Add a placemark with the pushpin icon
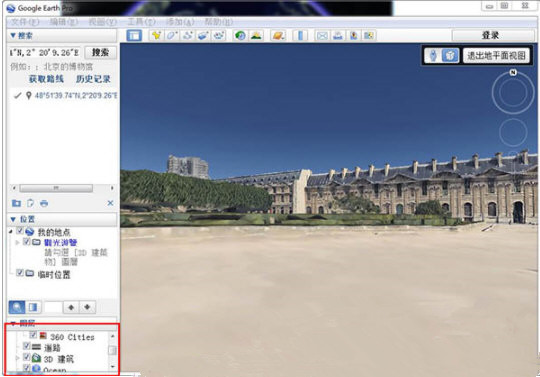The width and height of the screenshot is (540, 377). 156,35
